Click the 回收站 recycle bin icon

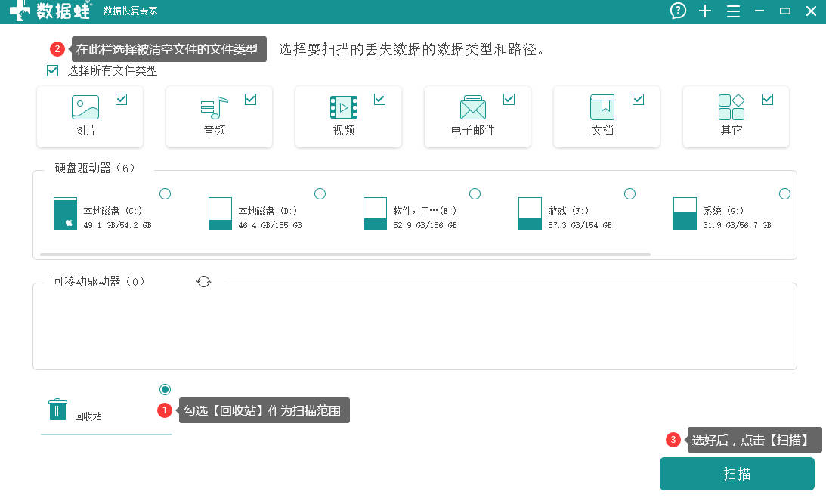[58, 410]
